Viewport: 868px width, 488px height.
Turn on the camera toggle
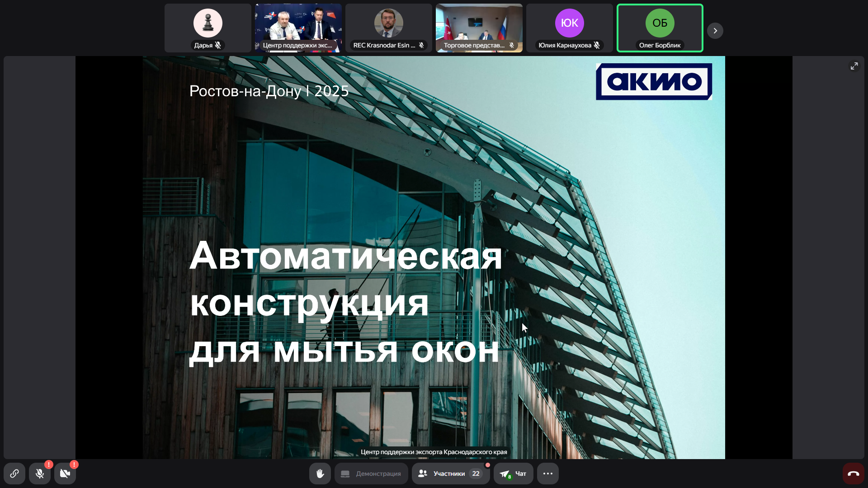click(65, 474)
